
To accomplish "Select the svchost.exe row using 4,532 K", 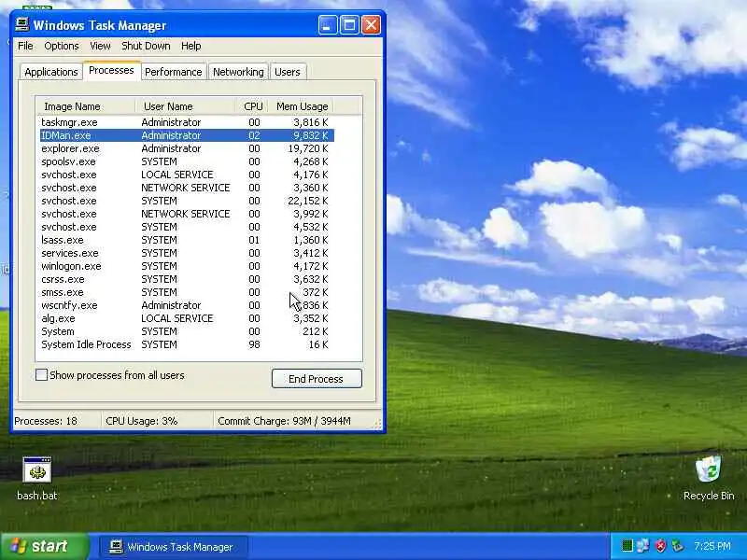I will [187, 227].
